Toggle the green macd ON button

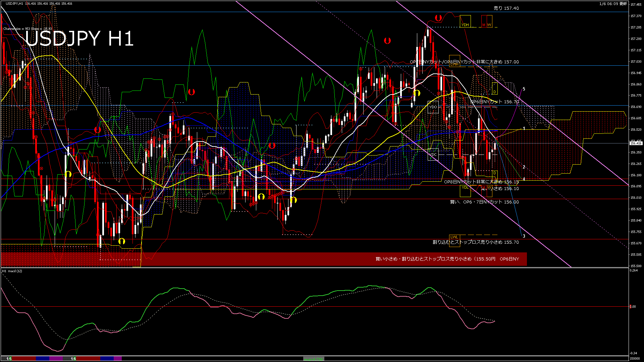pos(314,359)
